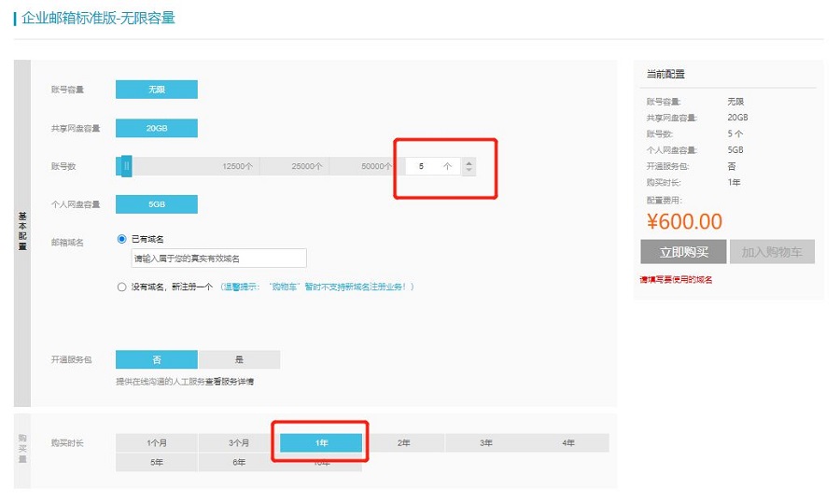Decrease account count with down arrow
840x504 pixels.
[469, 170]
